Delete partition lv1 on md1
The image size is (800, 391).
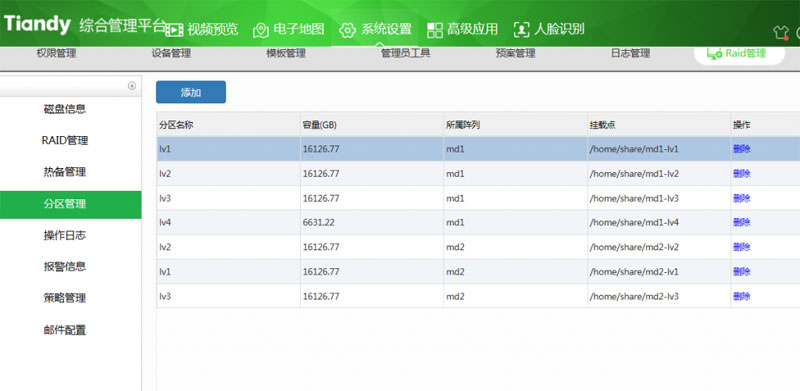[x=741, y=149]
